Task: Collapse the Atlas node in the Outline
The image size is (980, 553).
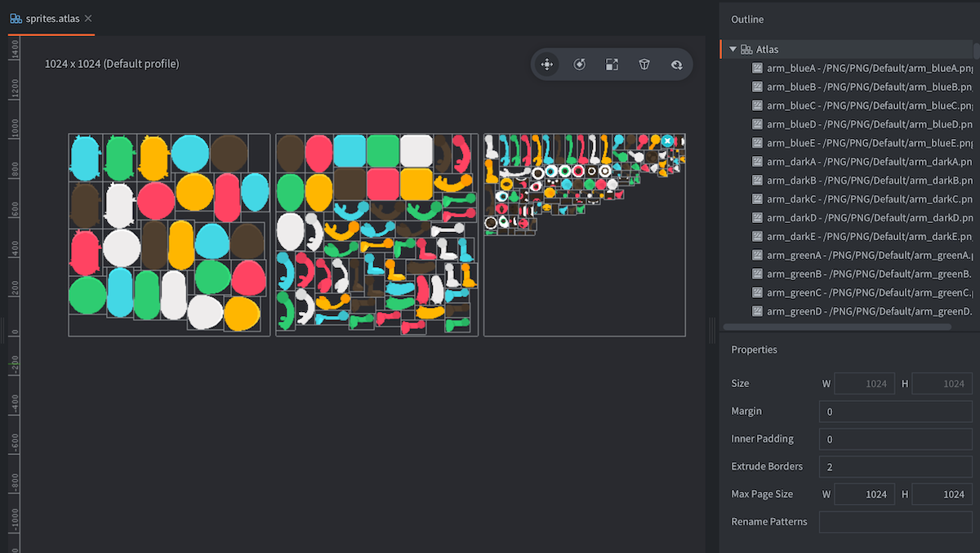Action: pos(733,49)
